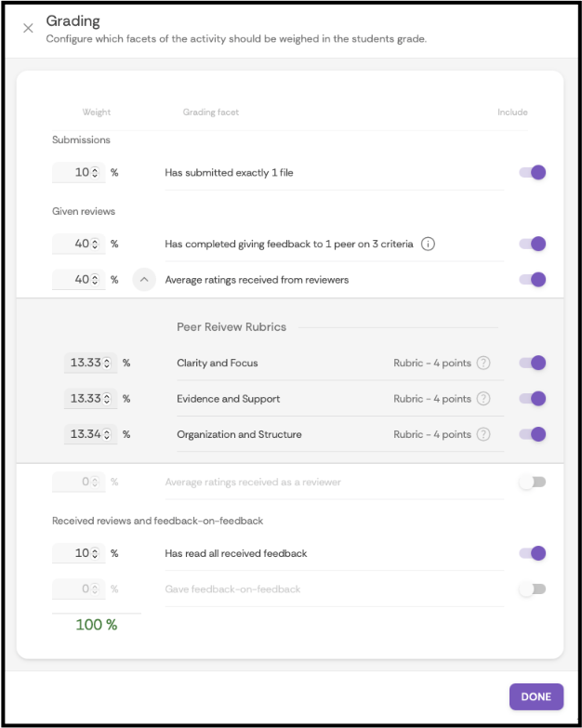Click help icon for Organization and Structure rubric

pos(483,434)
